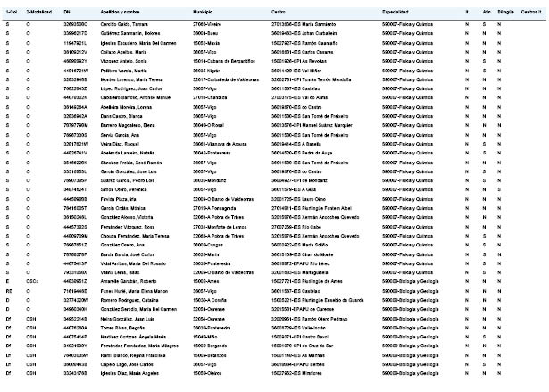Select the 2-Modalidad column header
549x392 pixels.
tap(39, 12)
